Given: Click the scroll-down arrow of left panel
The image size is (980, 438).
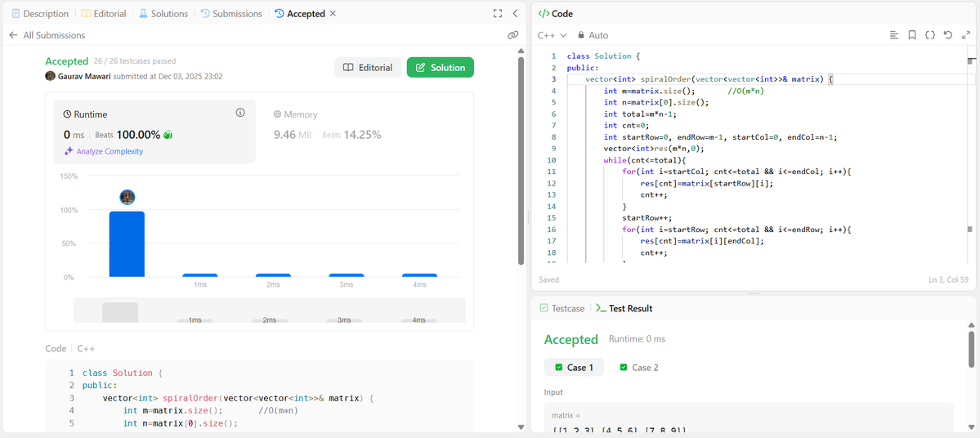Looking at the screenshot, I should [x=521, y=427].
